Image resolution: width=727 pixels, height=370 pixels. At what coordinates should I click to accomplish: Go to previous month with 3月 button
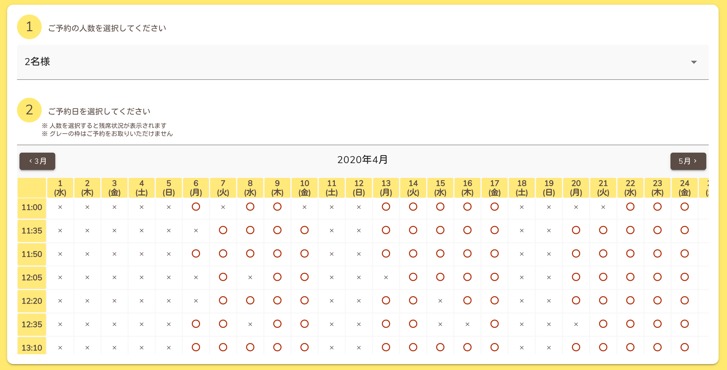coord(37,161)
